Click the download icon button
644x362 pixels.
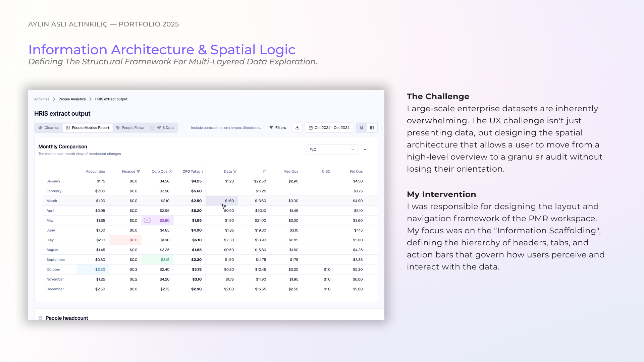pyautogui.click(x=297, y=128)
